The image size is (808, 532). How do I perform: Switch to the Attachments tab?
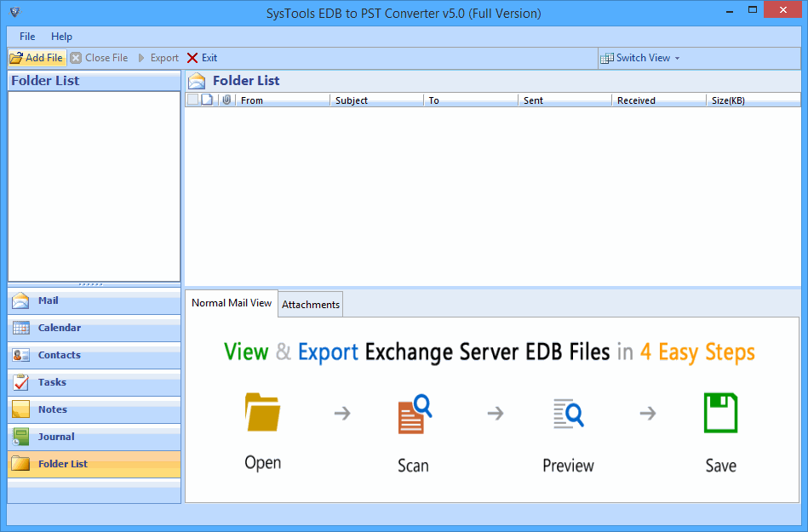311,305
